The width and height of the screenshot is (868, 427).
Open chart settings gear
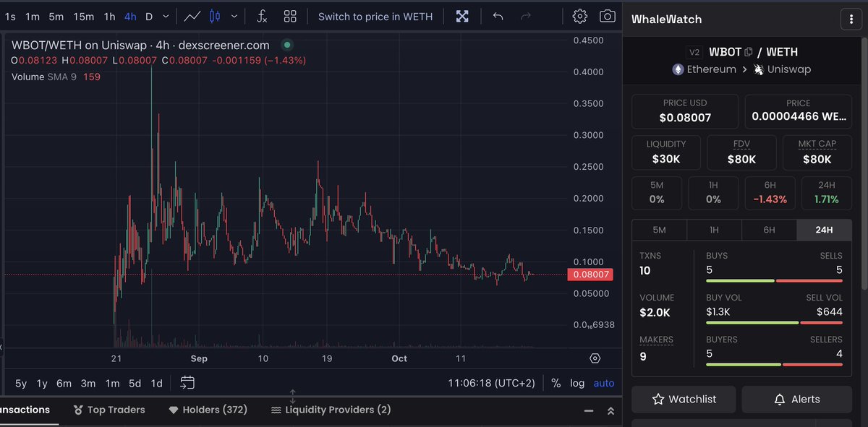pyautogui.click(x=579, y=16)
